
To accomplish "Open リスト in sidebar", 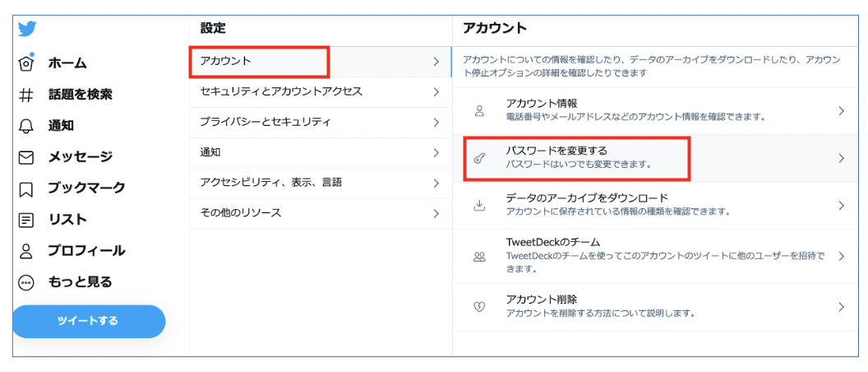I will [x=67, y=220].
